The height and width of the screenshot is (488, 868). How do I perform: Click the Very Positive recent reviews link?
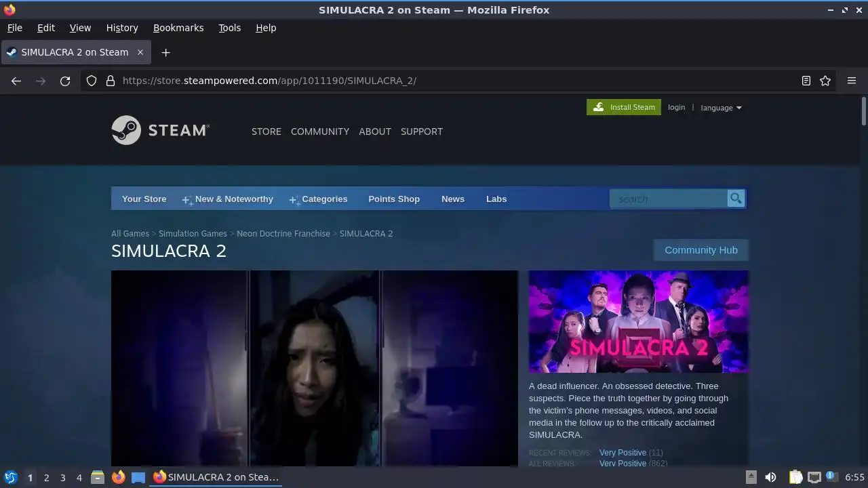[623, 453]
